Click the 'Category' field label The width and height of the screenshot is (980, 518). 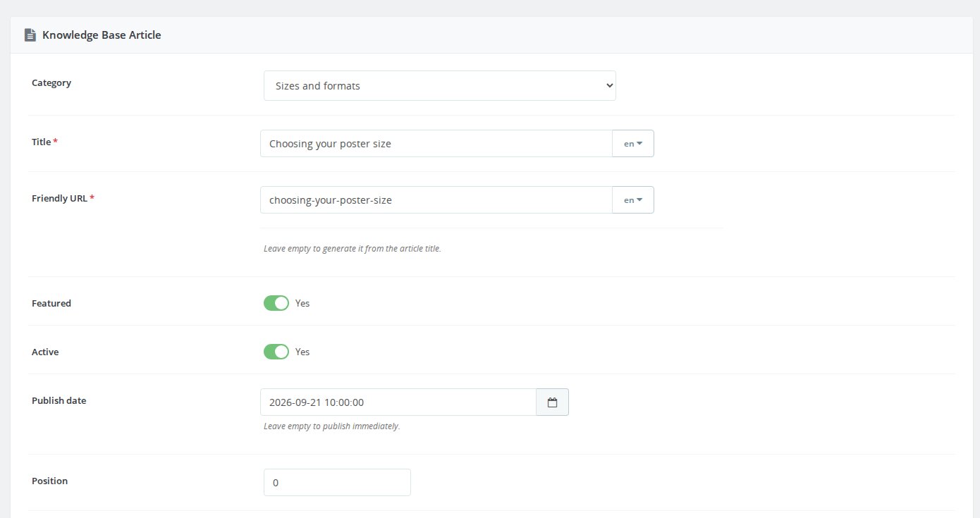point(51,82)
